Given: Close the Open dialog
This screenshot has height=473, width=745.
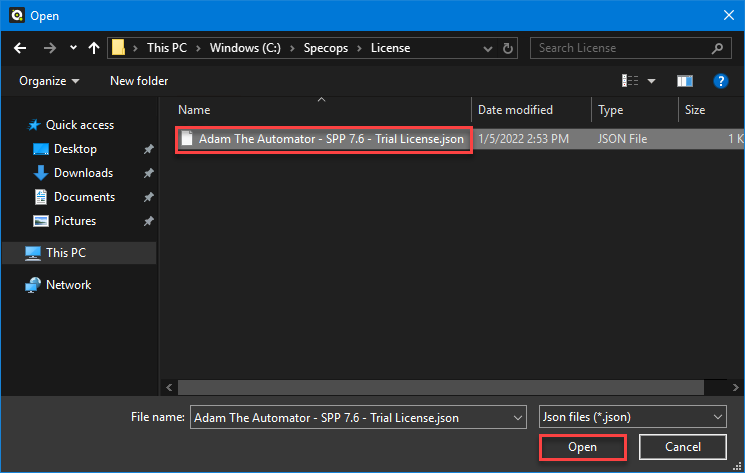Looking at the screenshot, I should pyautogui.click(x=729, y=15).
